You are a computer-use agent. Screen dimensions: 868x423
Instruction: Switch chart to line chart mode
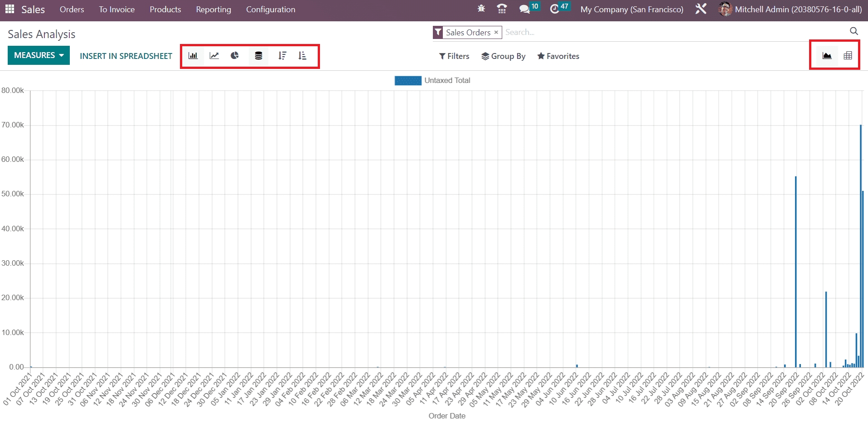click(x=214, y=56)
